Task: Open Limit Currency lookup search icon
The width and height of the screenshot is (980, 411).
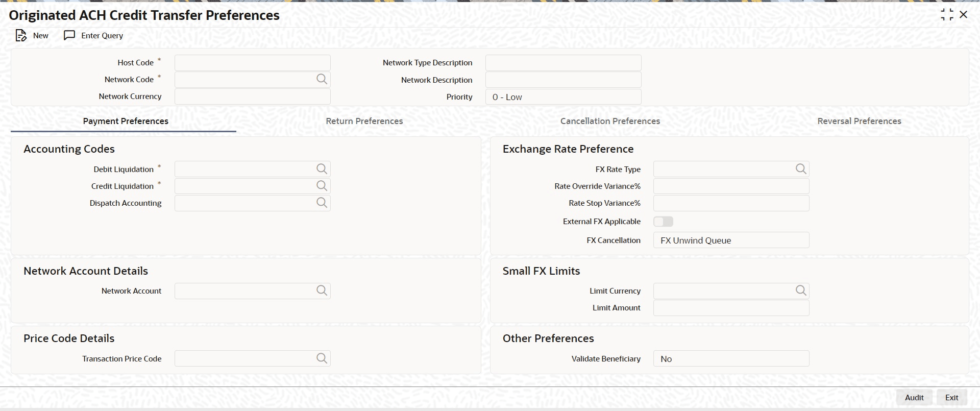Action: [800, 291]
